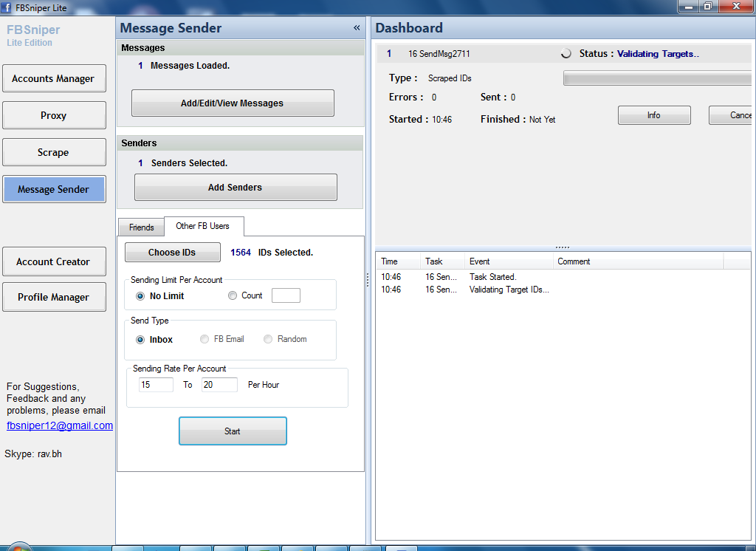Switch to the Other FB Users tab
756x551 pixels.
pos(203,226)
